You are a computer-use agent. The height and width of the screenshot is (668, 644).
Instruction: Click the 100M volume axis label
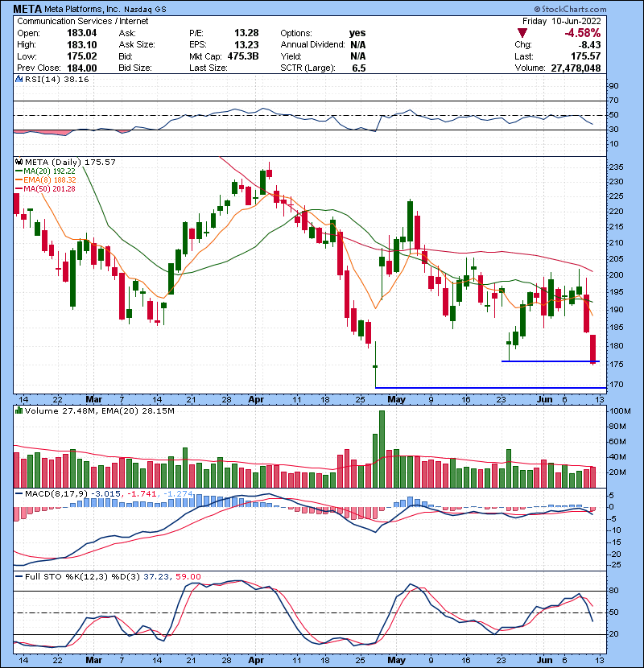[619, 411]
